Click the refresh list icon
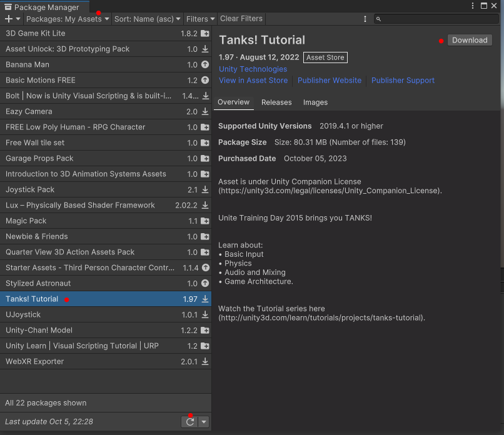504x435 pixels. coord(190,422)
